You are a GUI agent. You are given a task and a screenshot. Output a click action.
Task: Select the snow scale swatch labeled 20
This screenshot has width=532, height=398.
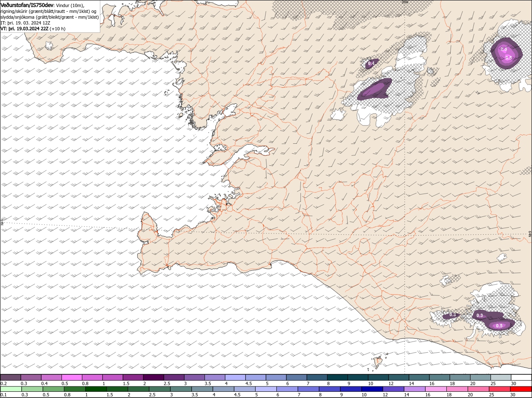click(x=480, y=377)
